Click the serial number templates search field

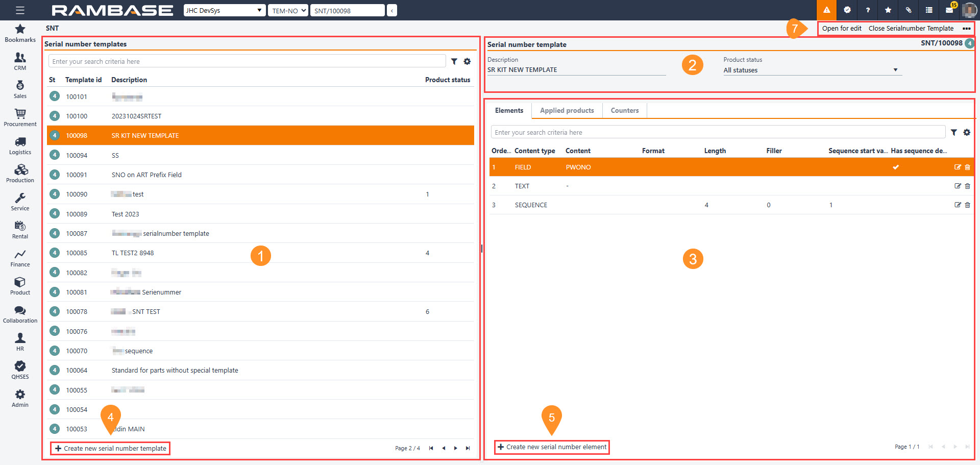click(x=247, y=61)
